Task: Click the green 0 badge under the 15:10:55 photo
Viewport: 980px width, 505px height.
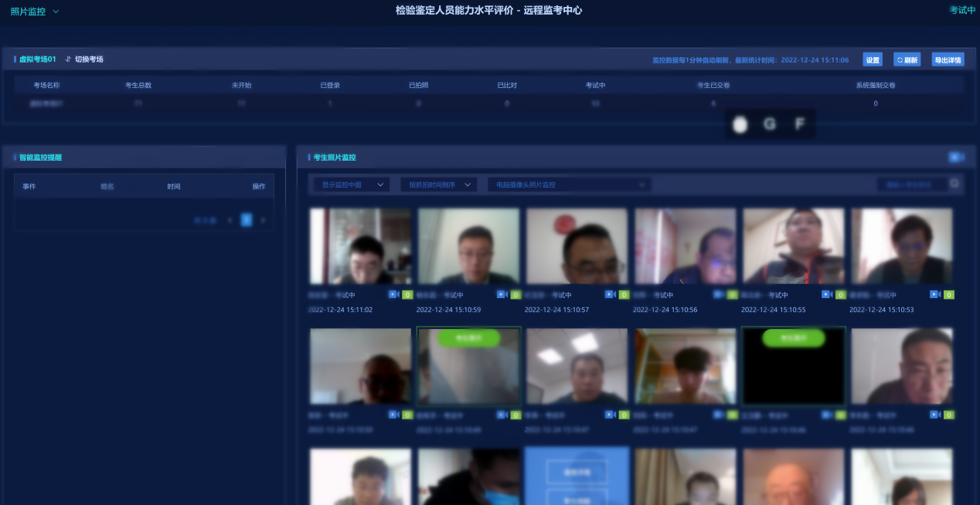Action: [x=840, y=295]
